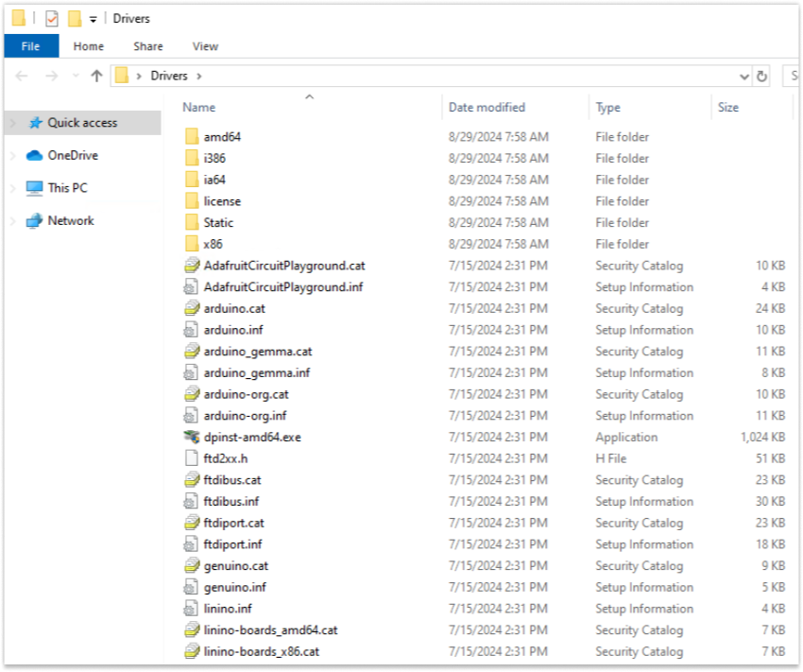The image size is (803, 672).
Task: Refresh the Drivers folder view
Action: 761,77
